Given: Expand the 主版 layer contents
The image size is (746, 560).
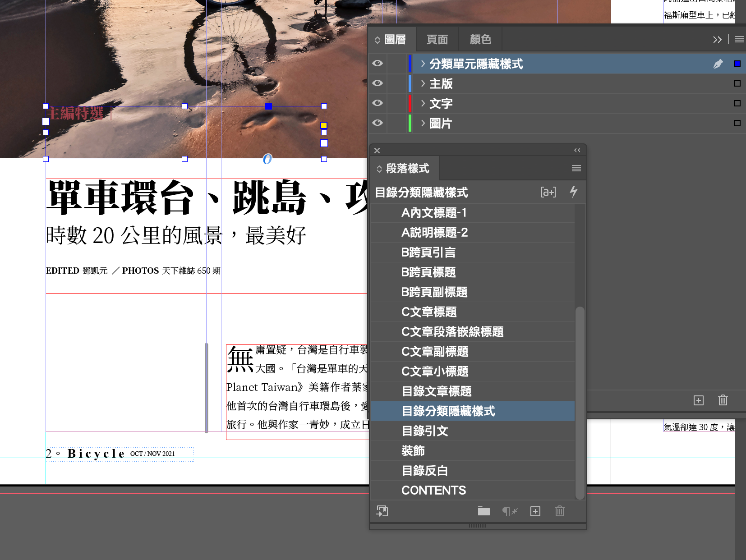Looking at the screenshot, I should tap(423, 83).
